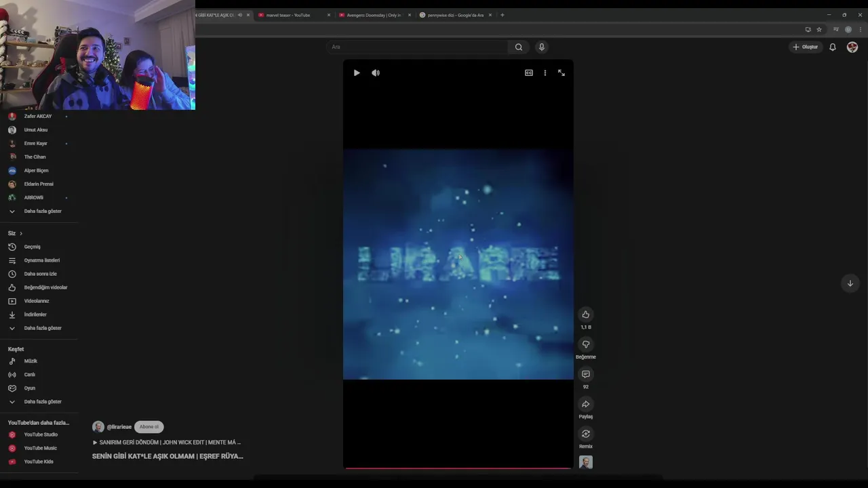Like the Short with thumbs up

point(586,314)
